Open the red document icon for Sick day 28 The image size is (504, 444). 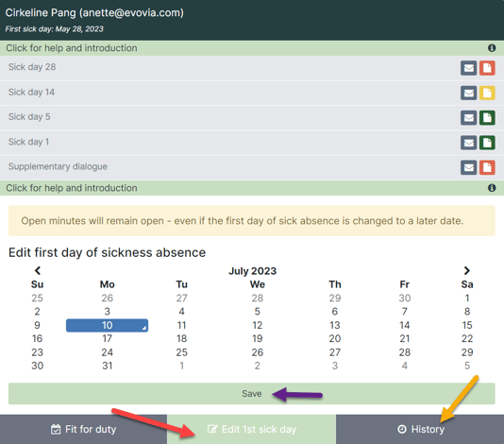(487, 68)
